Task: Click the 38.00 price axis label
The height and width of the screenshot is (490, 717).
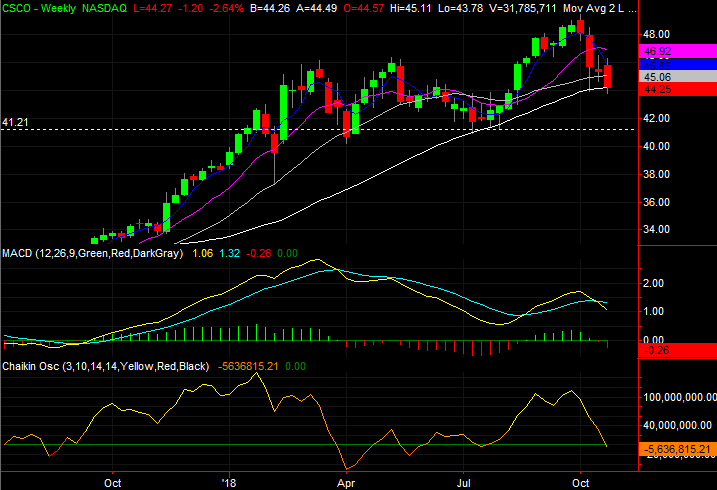Action: click(x=656, y=174)
